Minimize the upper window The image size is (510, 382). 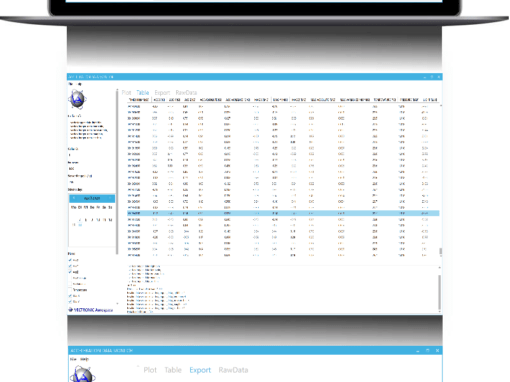(425, 77)
